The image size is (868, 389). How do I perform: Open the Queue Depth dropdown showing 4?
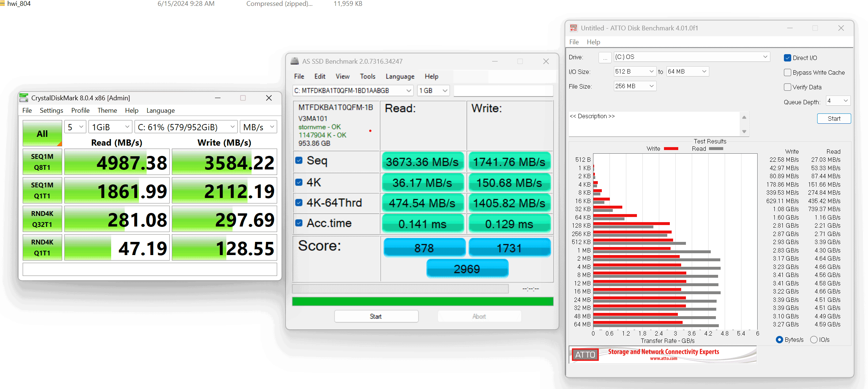pos(838,101)
